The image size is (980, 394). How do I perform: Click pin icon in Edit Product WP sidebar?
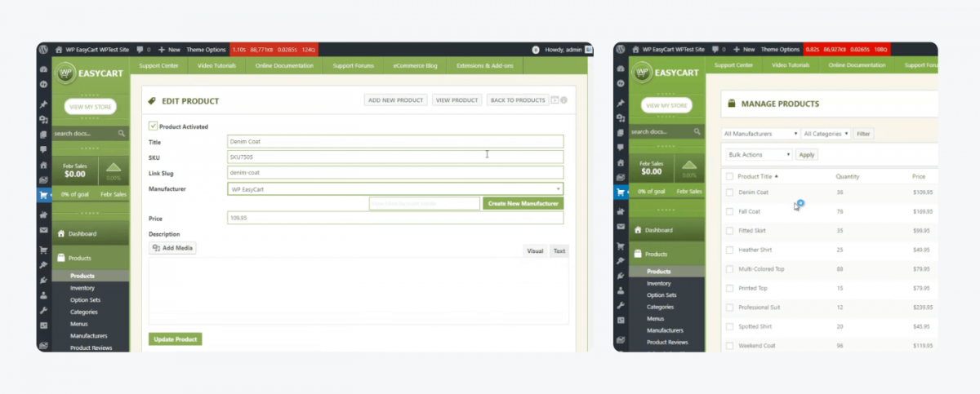[44, 104]
